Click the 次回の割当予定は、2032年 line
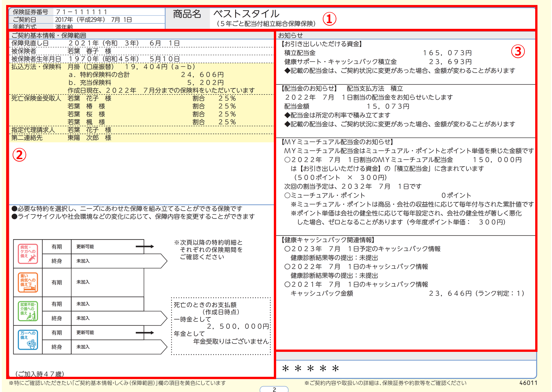The height and width of the screenshot is (392, 552). click(x=353, y=186)
